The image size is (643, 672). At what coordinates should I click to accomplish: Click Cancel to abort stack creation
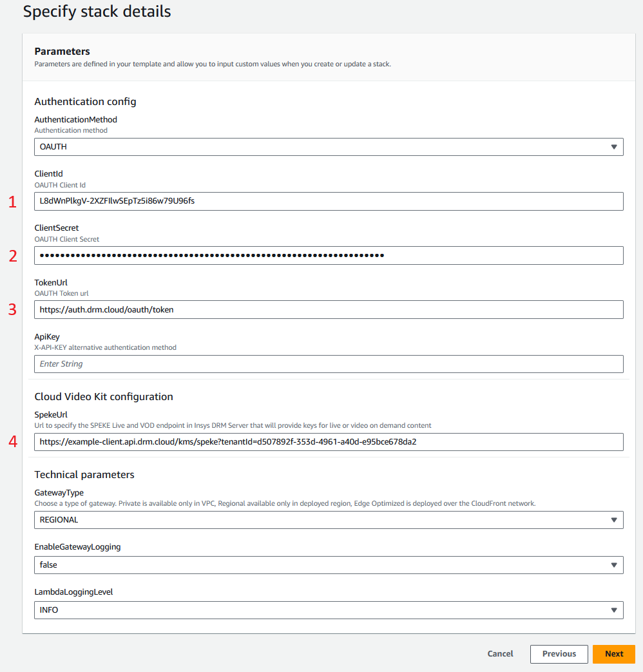coord(500,654)
